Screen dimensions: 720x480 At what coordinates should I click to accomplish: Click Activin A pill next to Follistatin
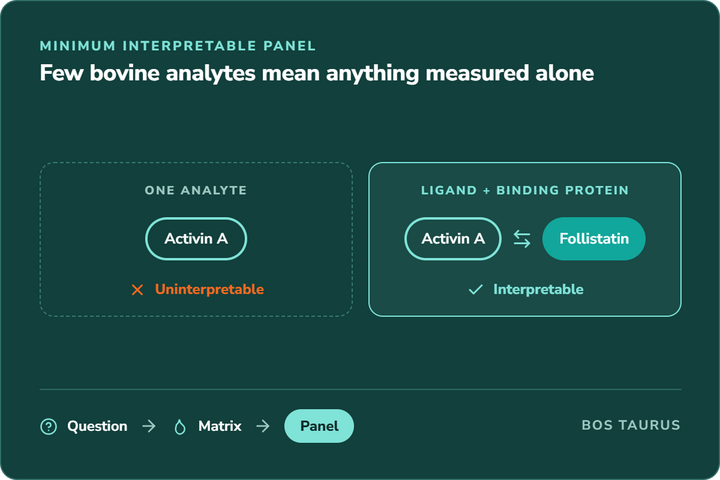pyautogui.click(x=453, y=239)
